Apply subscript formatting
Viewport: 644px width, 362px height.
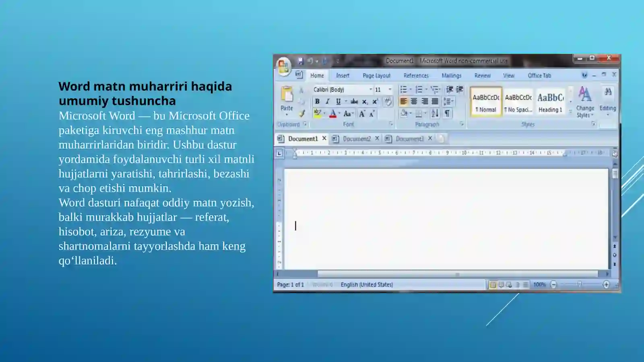click(364, 101)
